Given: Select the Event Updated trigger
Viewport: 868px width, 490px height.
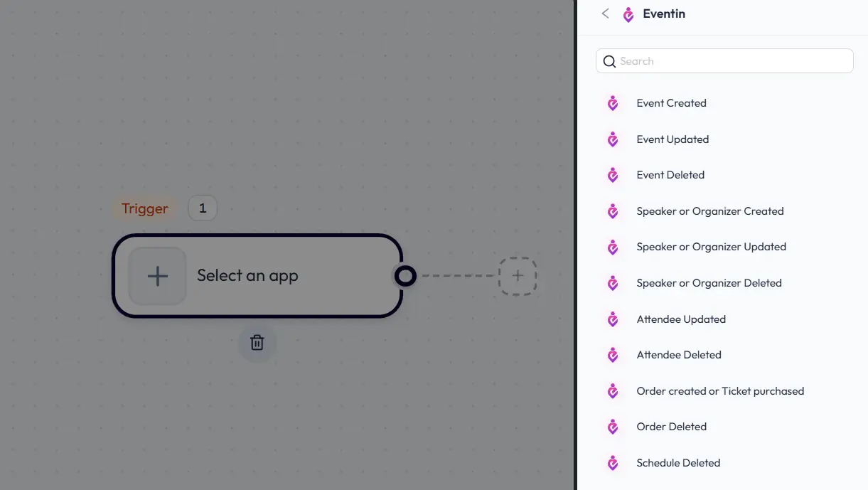Looking at the screenshot, I should (673, 139).
